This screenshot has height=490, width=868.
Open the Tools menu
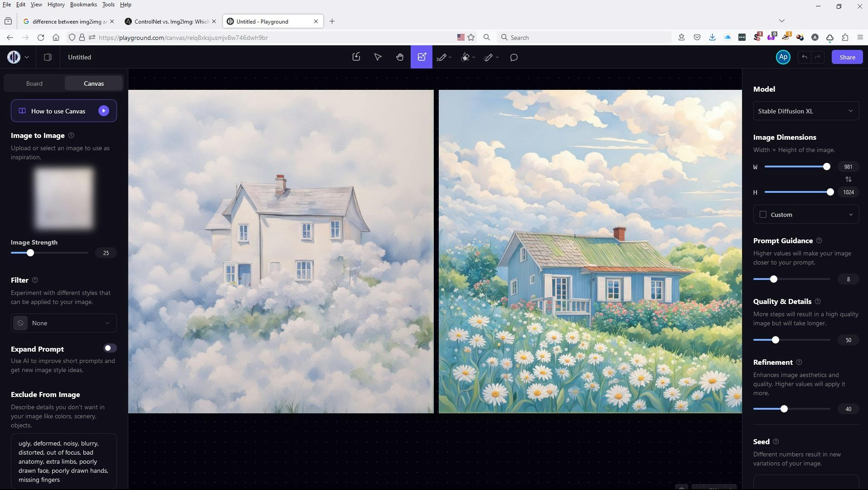pyautogui.click(x=108, y=5)
